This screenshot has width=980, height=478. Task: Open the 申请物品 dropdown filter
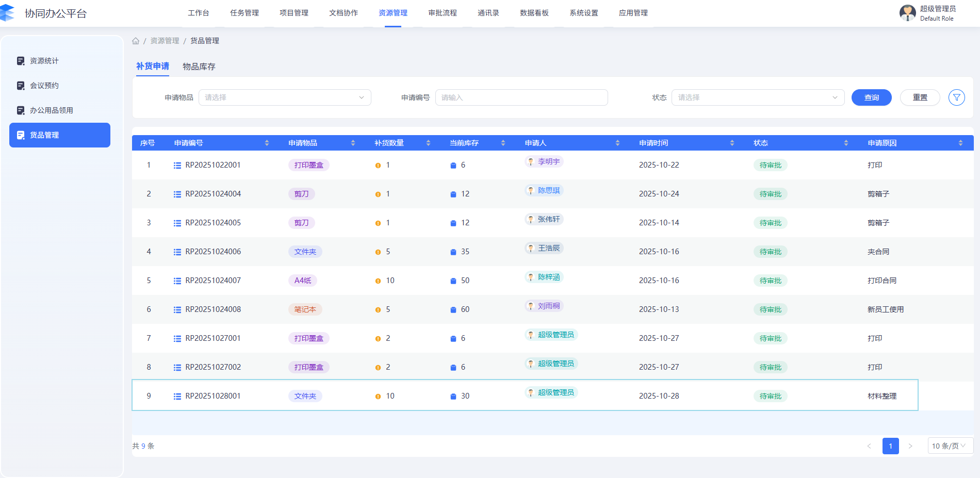[285, 97]
